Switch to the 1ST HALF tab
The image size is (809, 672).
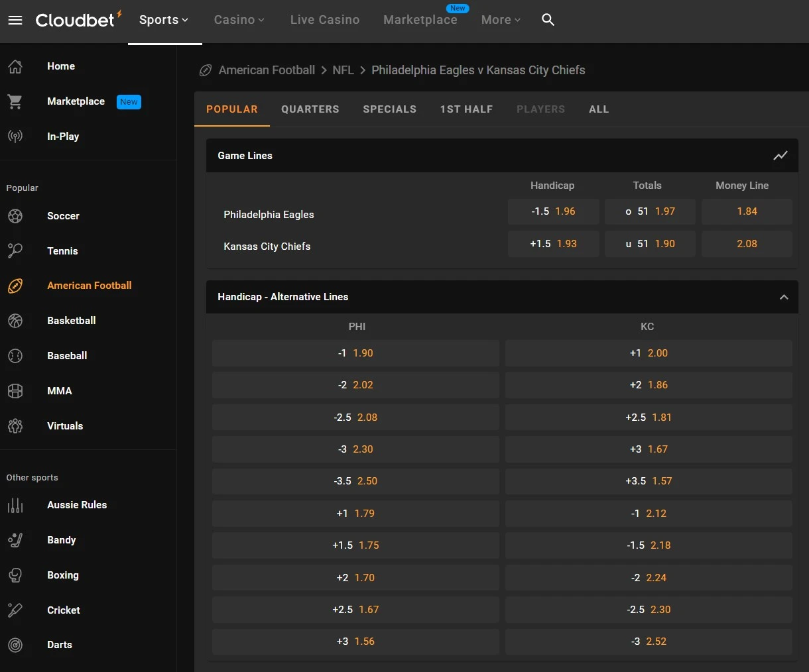(x=467, y=109)
